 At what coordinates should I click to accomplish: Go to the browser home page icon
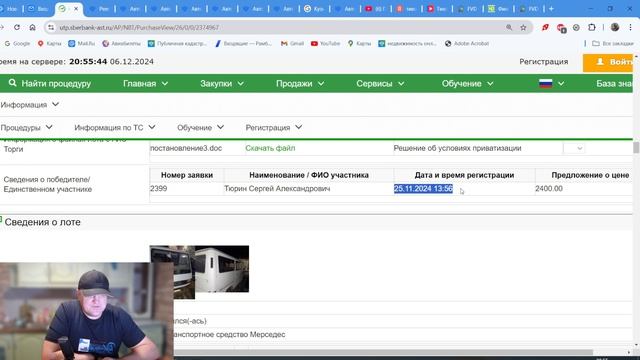click(32, 27)
